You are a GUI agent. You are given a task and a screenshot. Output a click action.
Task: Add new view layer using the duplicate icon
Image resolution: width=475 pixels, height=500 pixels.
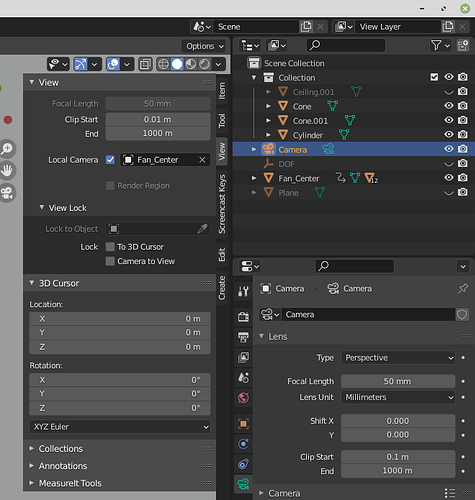pyautogui.click(x=448, y=27)
